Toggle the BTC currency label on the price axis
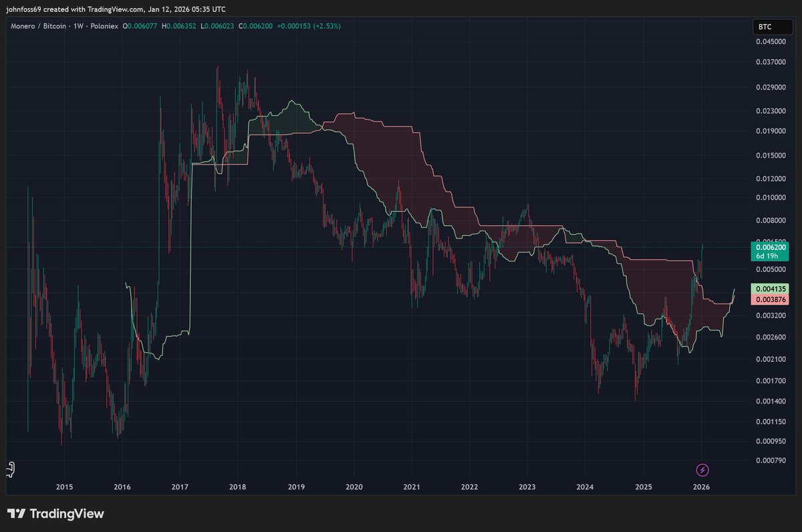The image size is (802, 532). coord(773,27)
